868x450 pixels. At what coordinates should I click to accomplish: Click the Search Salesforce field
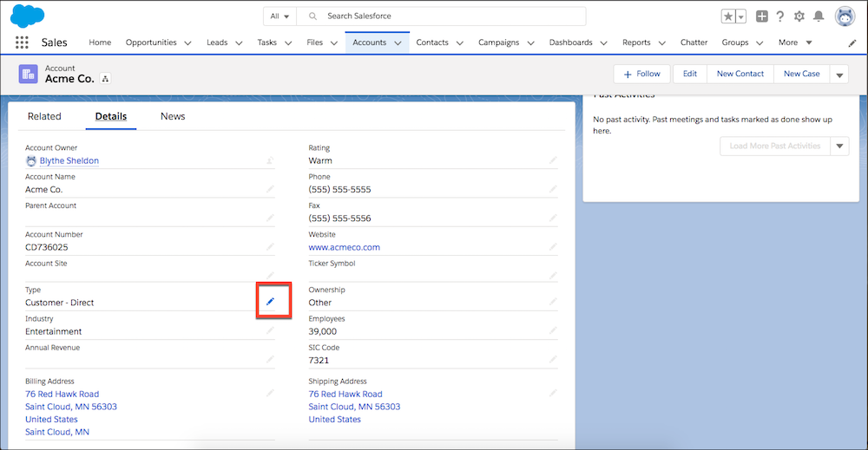(x=441, y=16)
